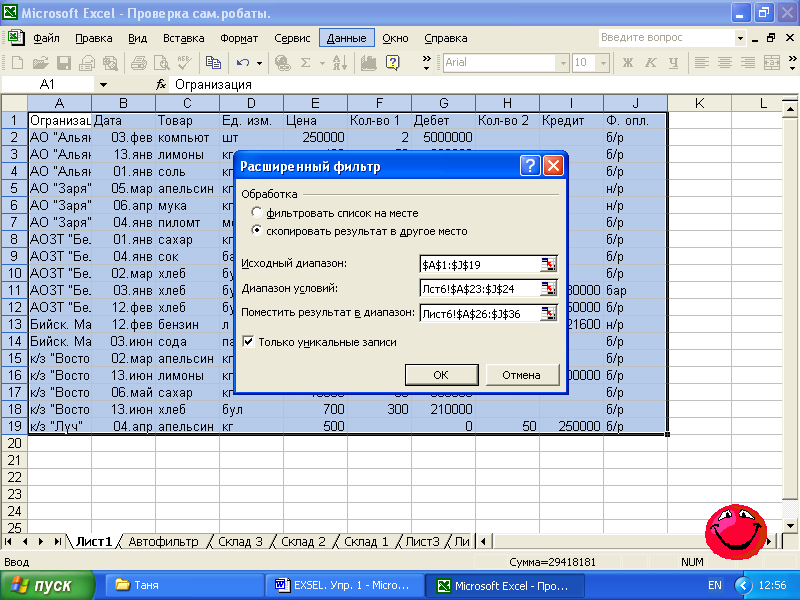Click range selector for Диапазон условий
The image size is (800, 600).
pos(548,288)
